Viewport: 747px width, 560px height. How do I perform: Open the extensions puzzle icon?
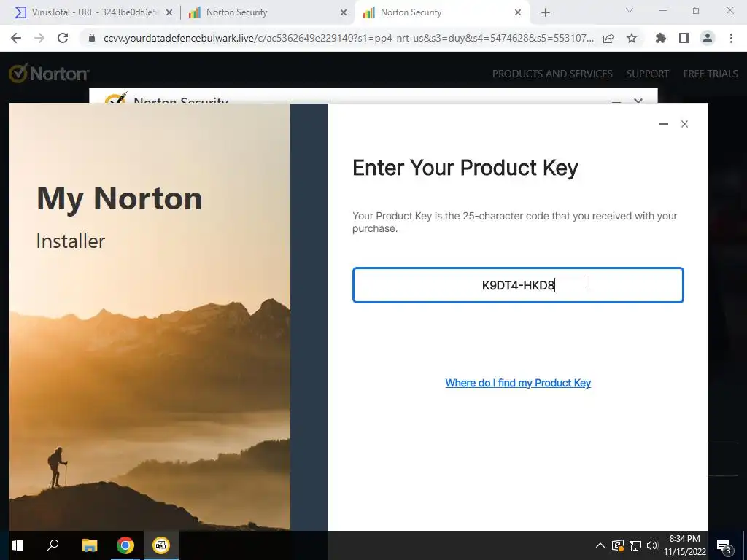661,38
